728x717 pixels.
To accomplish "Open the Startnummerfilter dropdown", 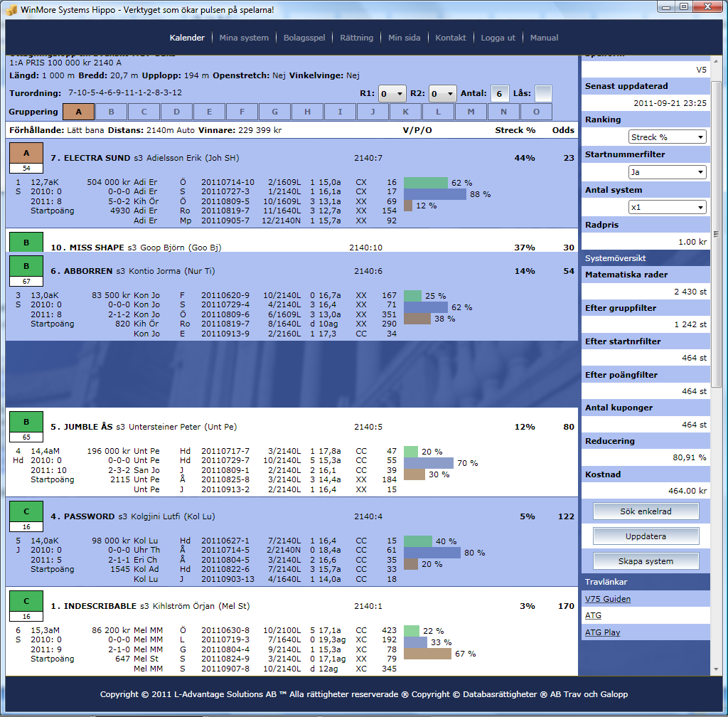I will (667, 172).
